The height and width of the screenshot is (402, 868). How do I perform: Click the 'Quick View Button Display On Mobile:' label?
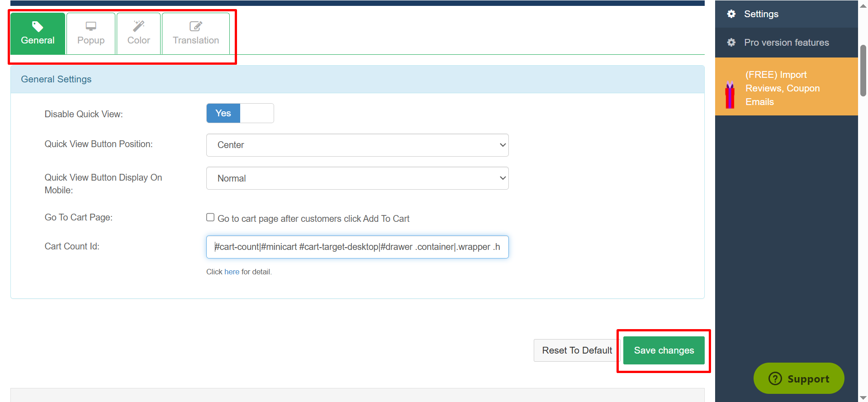click(x=103, y=184)
